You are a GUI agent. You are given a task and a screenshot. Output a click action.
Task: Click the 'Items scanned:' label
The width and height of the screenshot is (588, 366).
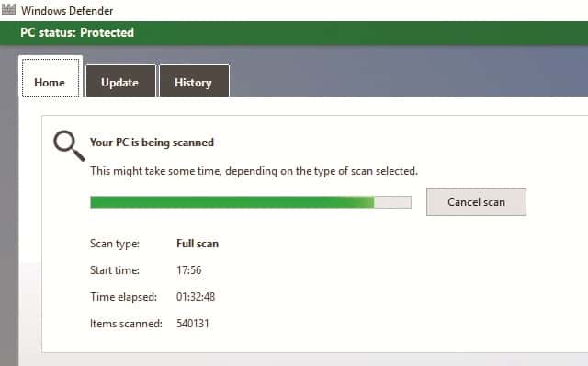126,324
